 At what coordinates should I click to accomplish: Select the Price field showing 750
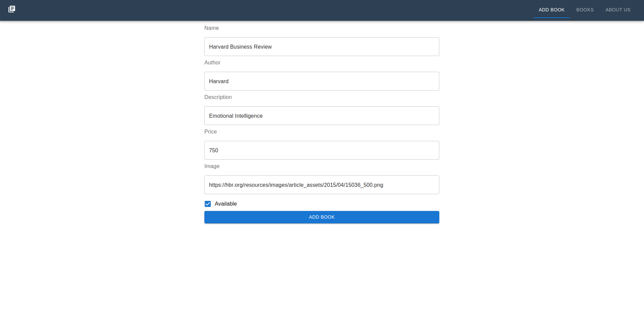[321, 150]
